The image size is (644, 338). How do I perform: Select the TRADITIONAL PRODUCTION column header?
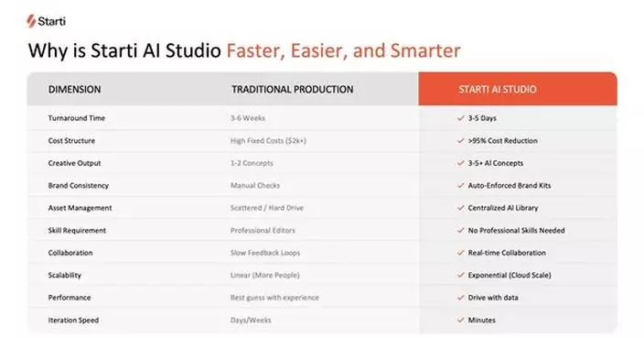click(x=292, y=89)
